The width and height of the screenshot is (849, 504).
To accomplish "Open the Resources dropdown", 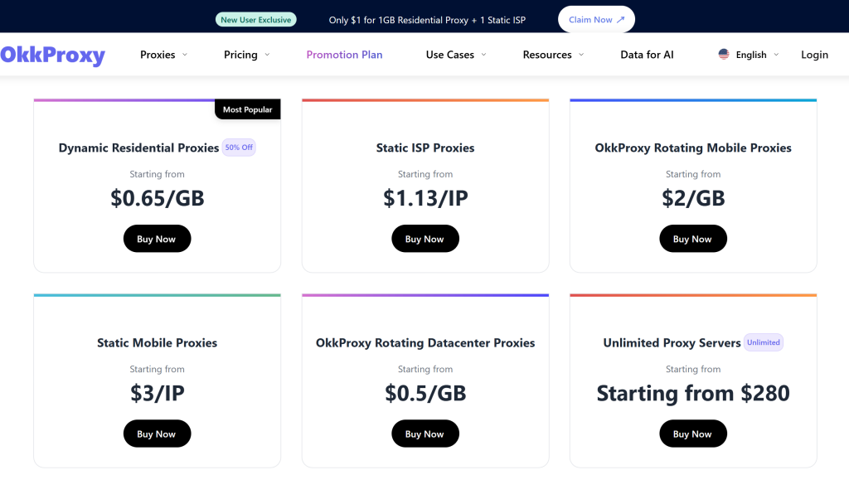I will point(553,55).
